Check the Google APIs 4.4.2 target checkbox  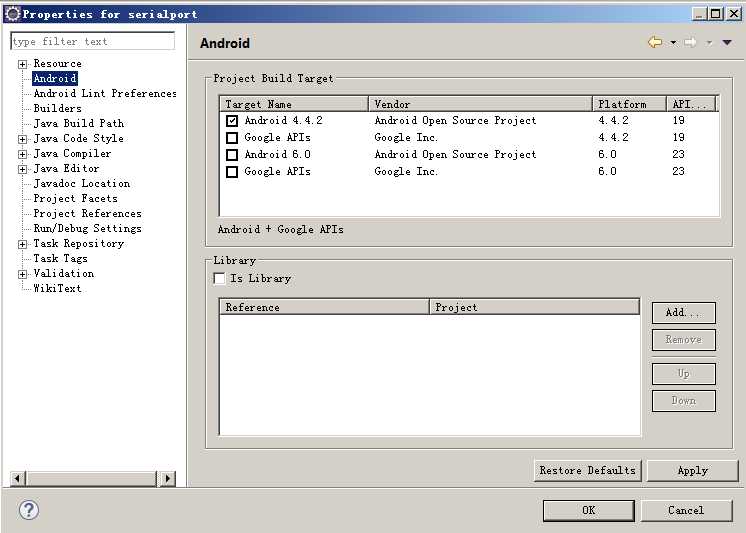point(232,138)
